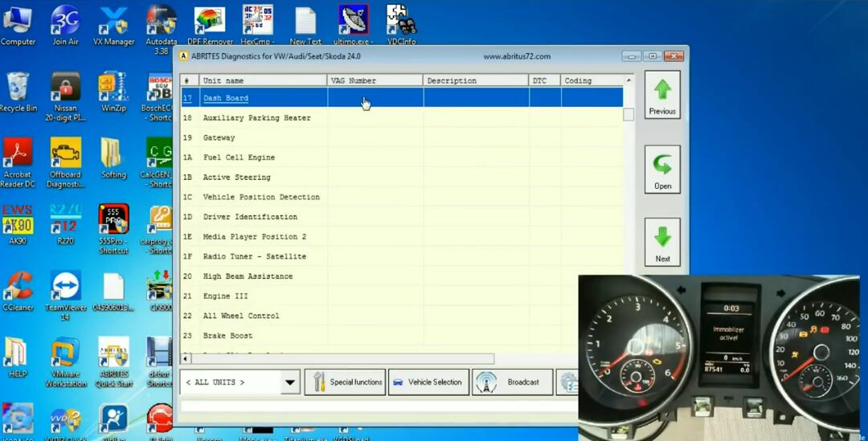Image resolution: width=868 pixels, height=441 pixels.
Task: Start the Broadcast function
Action: tap(513, 382)
